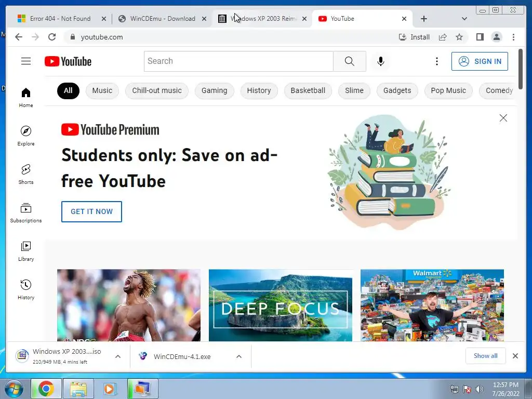Select the Pop Music filter chip

(x=448, y=90)
